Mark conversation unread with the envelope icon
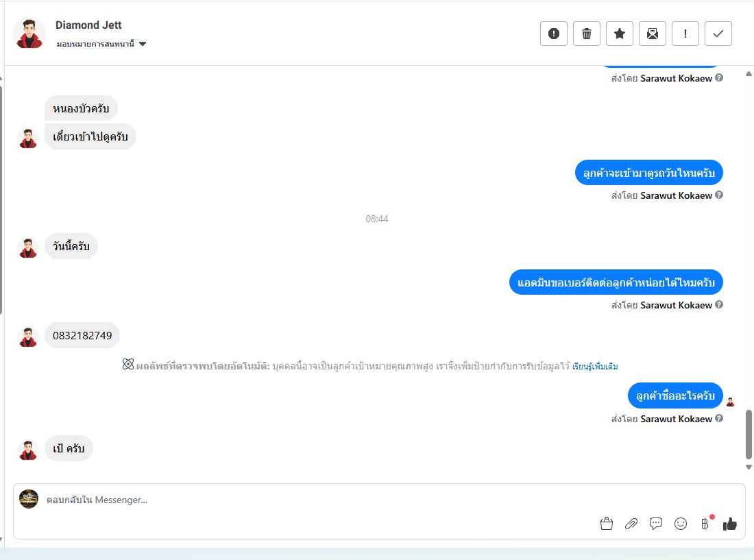 [x=653, y=34]
